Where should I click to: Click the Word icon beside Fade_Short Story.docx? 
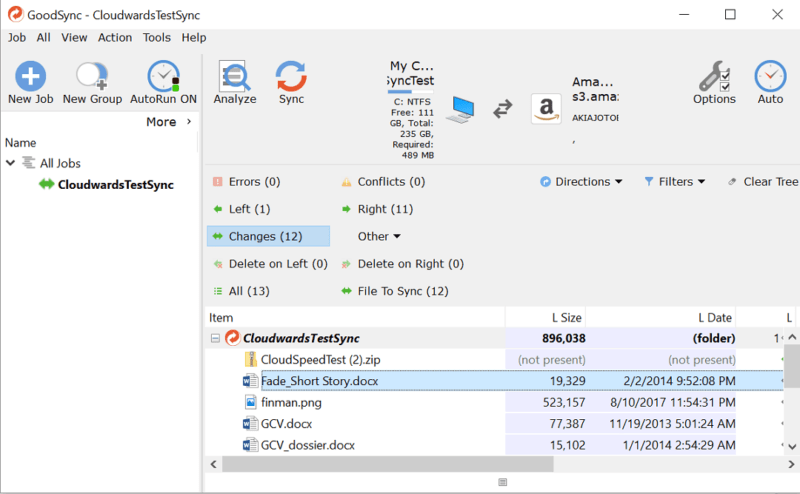[x=250, y=381]
